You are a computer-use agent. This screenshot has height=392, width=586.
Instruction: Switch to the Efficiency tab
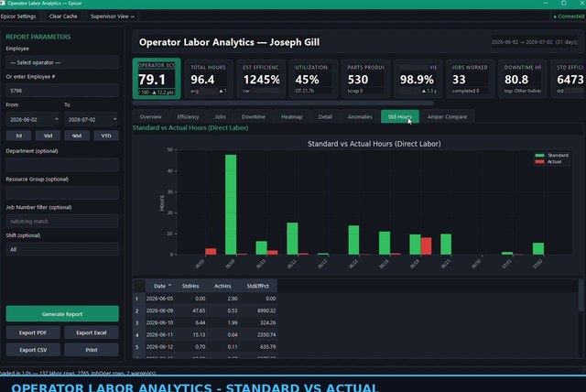(188, 116)
